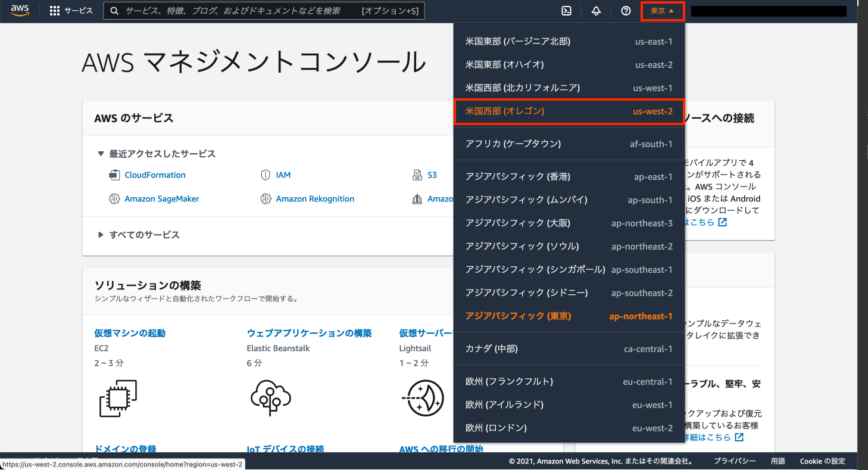This screenshot has width=868, height=470.
Task: Click ウェブアプリケーションの構築 link
Action: coord(309,333)
